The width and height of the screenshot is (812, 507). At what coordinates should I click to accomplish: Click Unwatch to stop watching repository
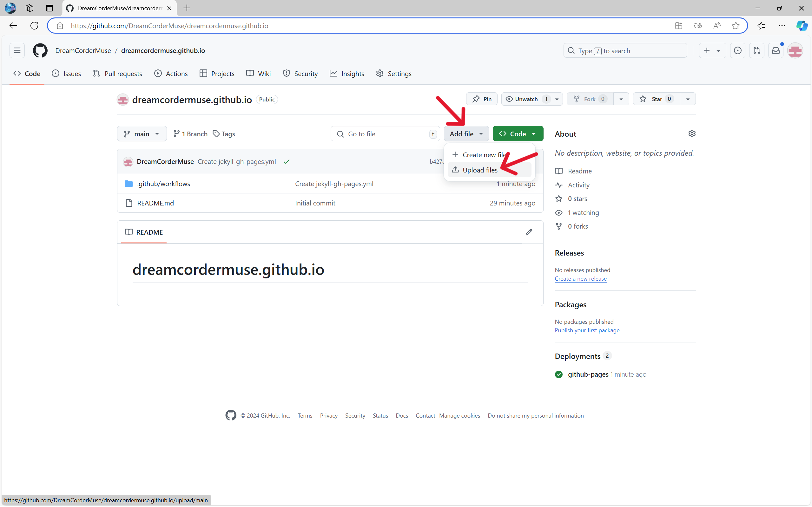click(x=526, y=99)
